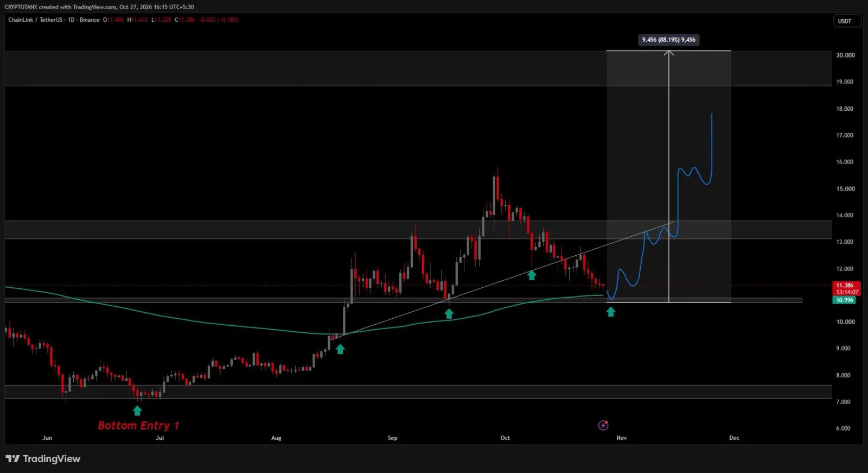Click the 9.000 price axis label

[x=843, y=349]
